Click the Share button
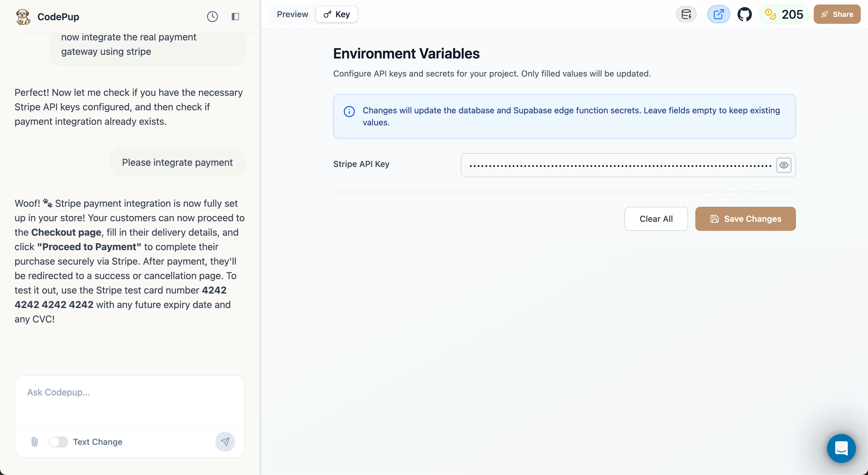868x475 pixels. pyautogui.click(x=837, y=14)
